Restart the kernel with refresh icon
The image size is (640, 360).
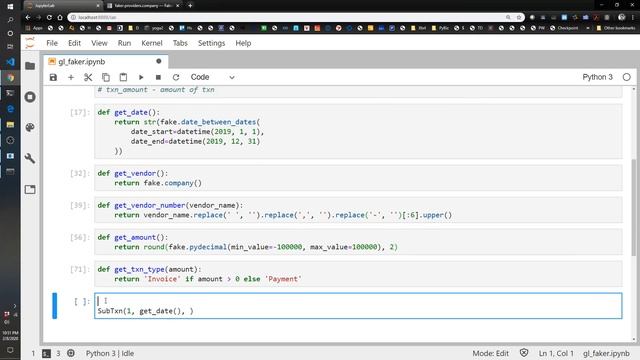coord(176,77)
